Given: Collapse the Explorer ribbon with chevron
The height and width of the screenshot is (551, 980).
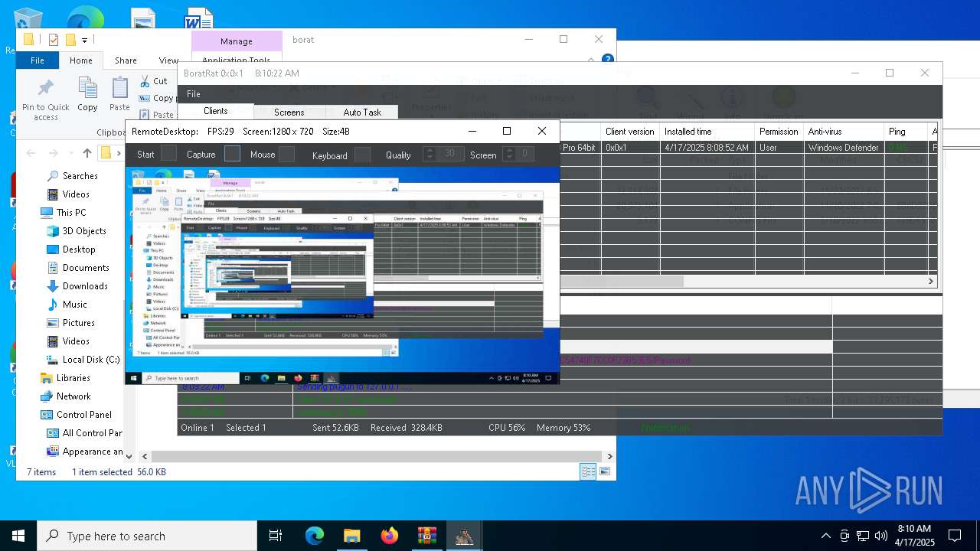Looking at the screenshot, I should point(592,59).
